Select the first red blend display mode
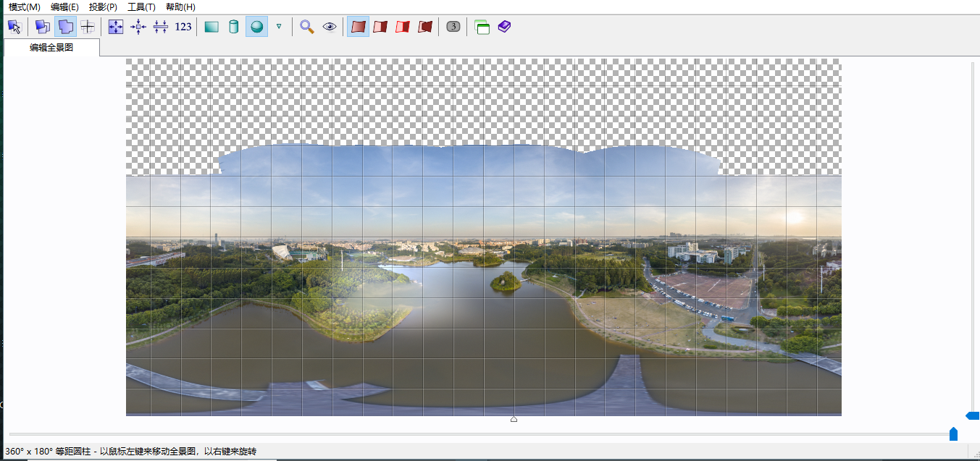This screenshot has width=980, height=461. 358,27
